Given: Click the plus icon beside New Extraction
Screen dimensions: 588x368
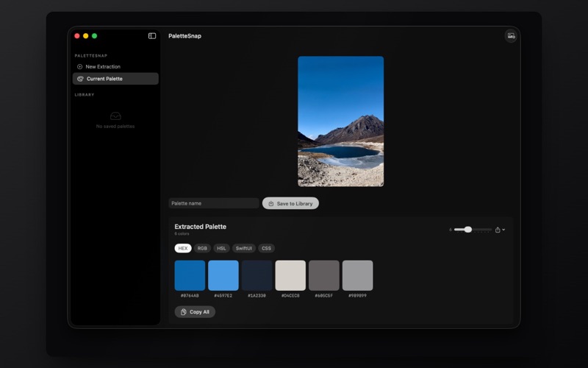Looking at the screenshot, I should (x=79, y=67).
